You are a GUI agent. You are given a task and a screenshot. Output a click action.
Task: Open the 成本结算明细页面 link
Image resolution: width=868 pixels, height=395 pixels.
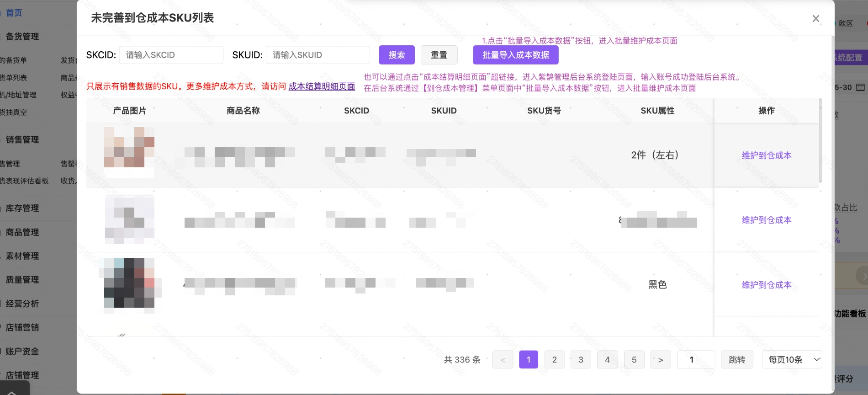pos(322,86)
